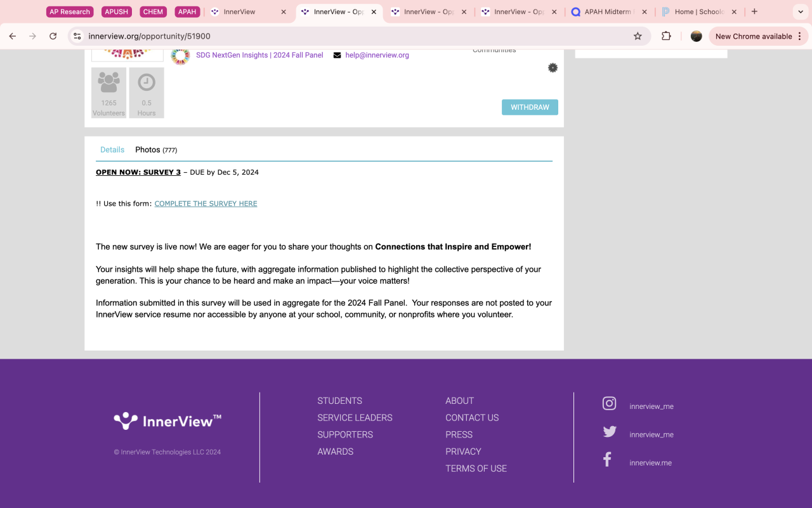Click the help@innerview.org email link
This screenshot has width=812, height=508.
coord(377,55)
